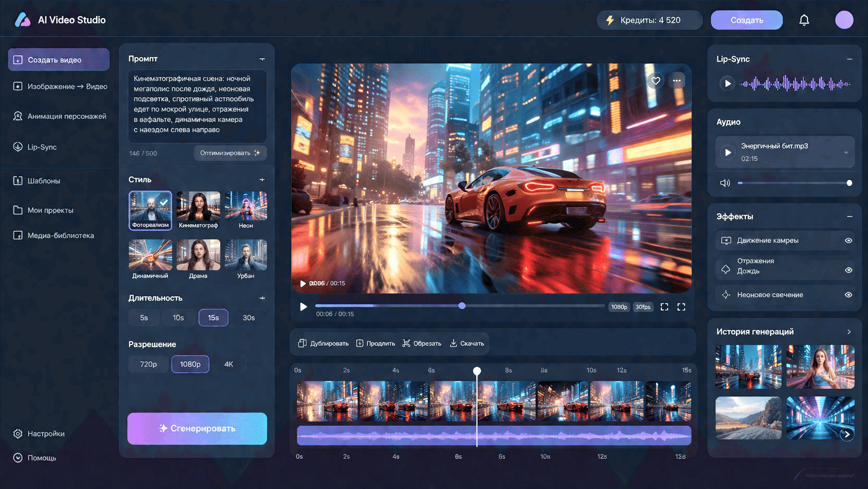
Task: Click the Обрезать scissors tool
Action: tap(422, 343)
